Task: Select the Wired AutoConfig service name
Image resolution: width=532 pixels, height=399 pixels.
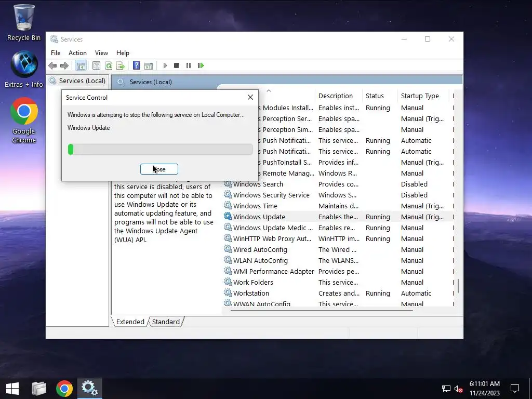Action: 260,249
